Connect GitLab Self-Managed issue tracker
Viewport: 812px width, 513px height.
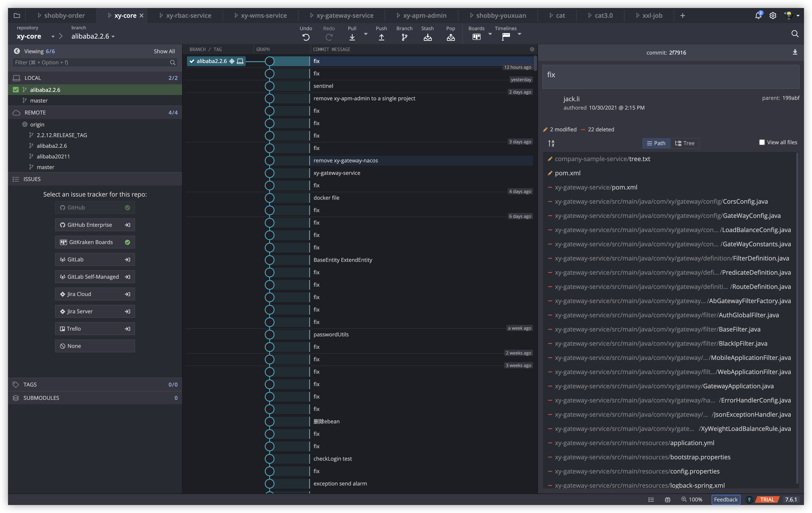[x=95, y=277]
